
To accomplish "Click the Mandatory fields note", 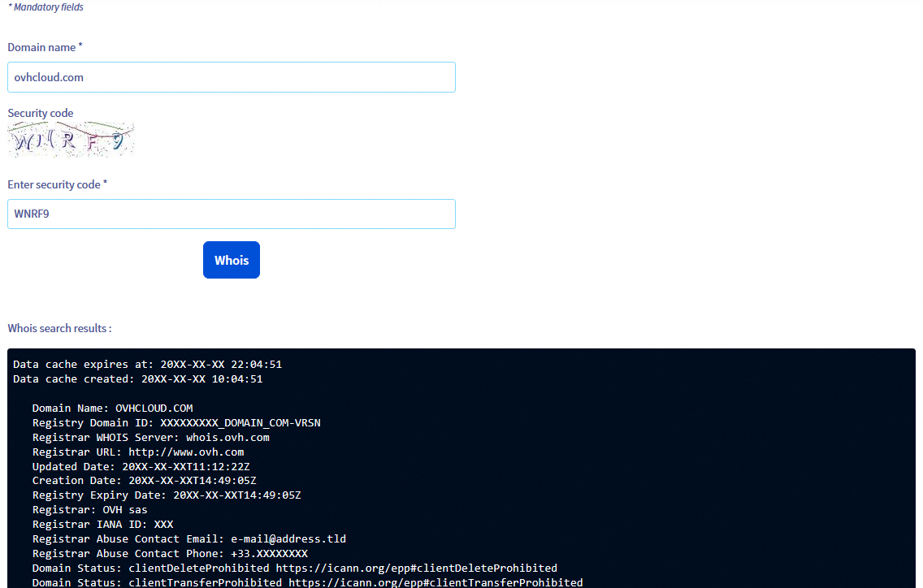I will [x=45, y=6].
